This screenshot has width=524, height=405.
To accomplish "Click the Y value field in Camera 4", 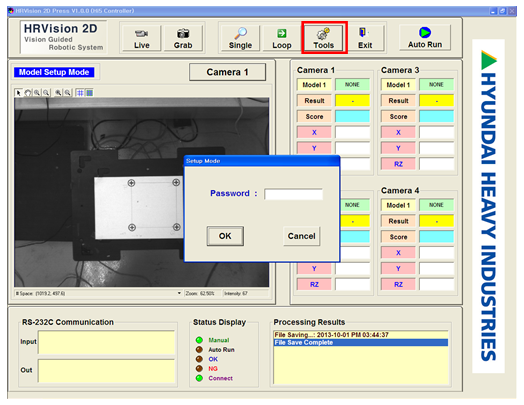I will click(436, 268).
